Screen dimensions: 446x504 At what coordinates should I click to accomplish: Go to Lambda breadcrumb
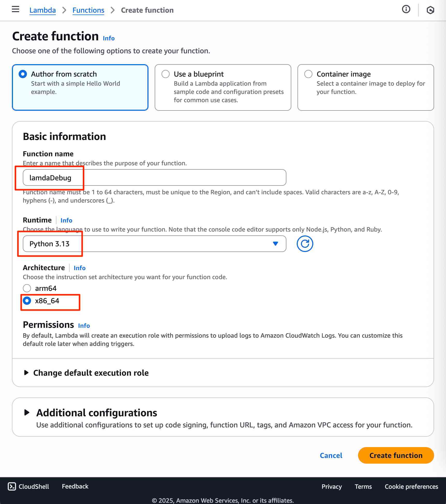click(x=42, y=10)
